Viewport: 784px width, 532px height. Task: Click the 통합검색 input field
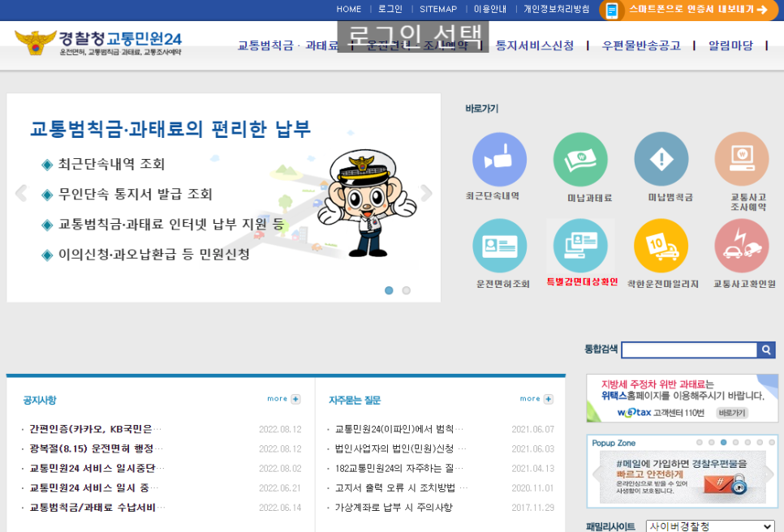tap(689, 350)
